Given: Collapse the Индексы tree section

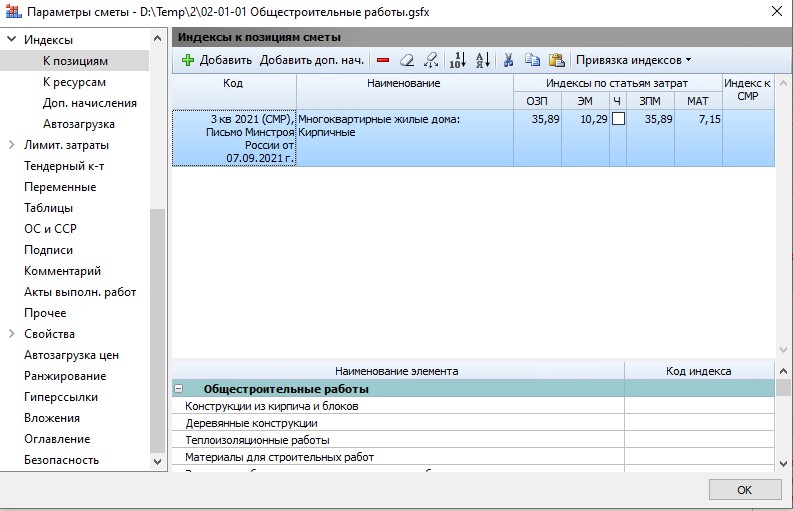Looking at the screenshot, I should (x=12, y=40).
